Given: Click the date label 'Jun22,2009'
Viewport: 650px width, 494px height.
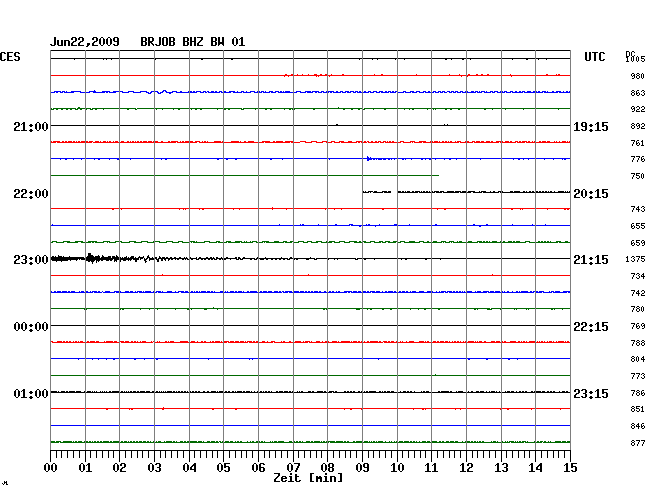Looking at the screenshot, I should [85, 42].
